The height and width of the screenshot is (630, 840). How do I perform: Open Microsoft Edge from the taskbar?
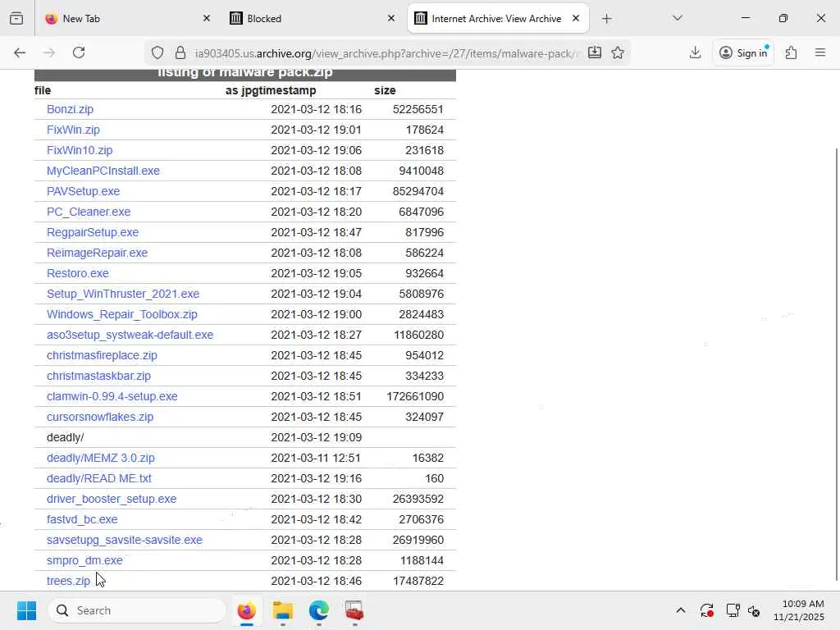(319, 610)
